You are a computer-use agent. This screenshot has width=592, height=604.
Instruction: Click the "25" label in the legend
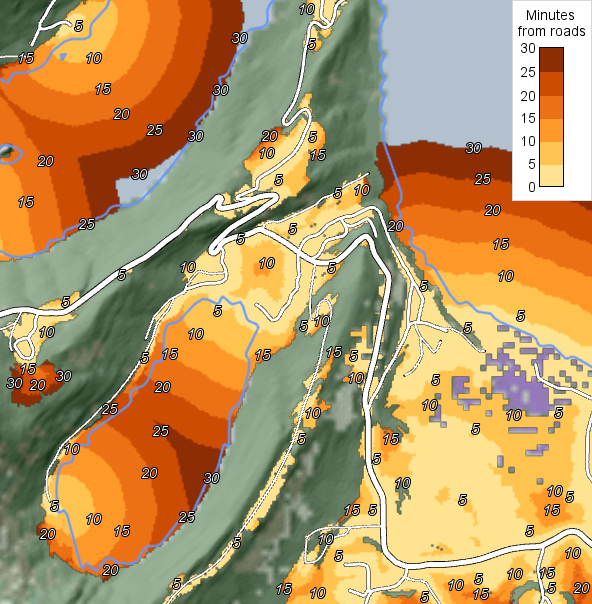point(528,72)
